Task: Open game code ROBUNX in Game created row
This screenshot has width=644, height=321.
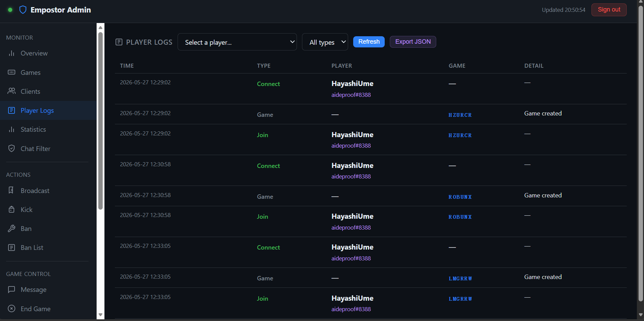Action: point(460,197)
